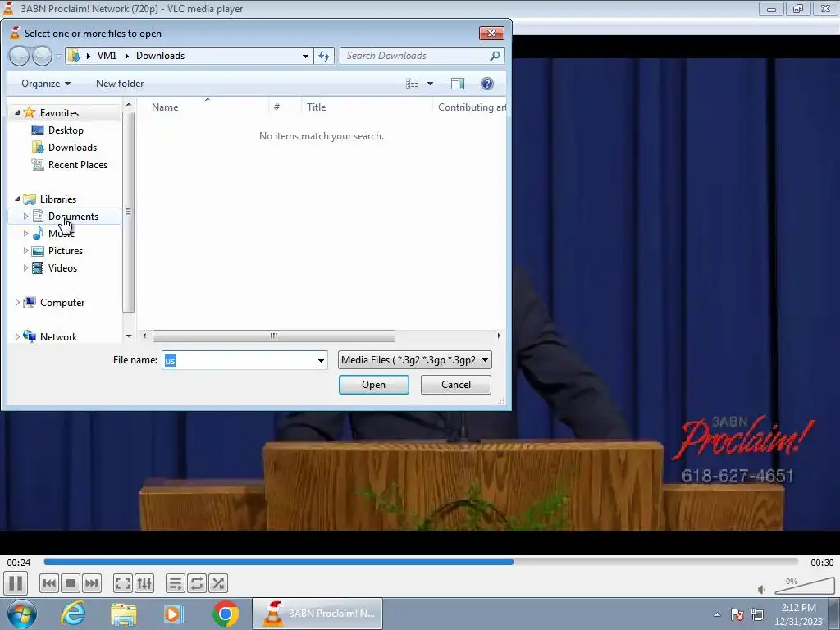Click the search magnifier icon

495,56
